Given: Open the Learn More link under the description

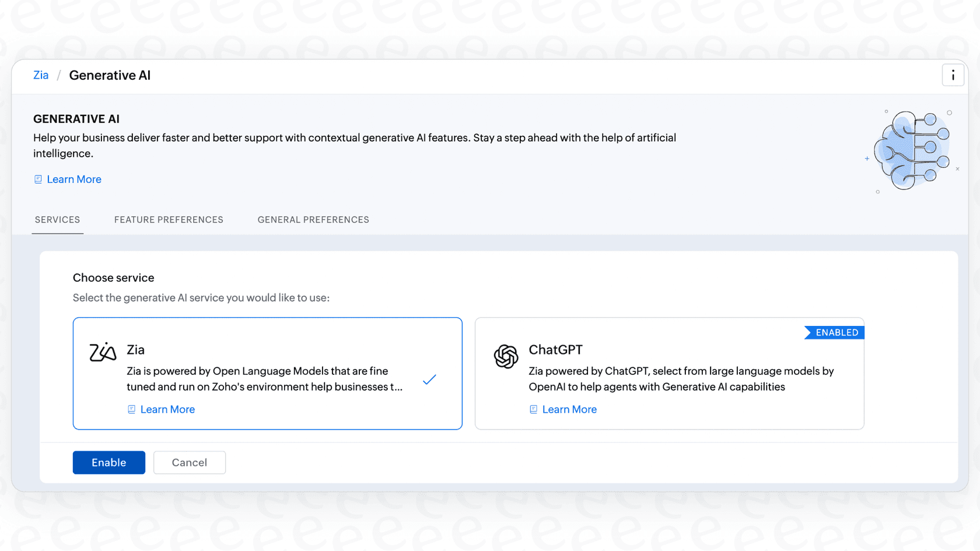Looking at the screenshot, I should [x=74, y=179].
